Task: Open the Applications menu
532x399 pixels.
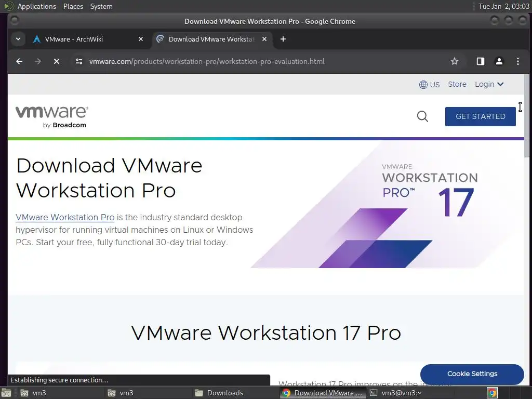Action: tap(37, 6)
